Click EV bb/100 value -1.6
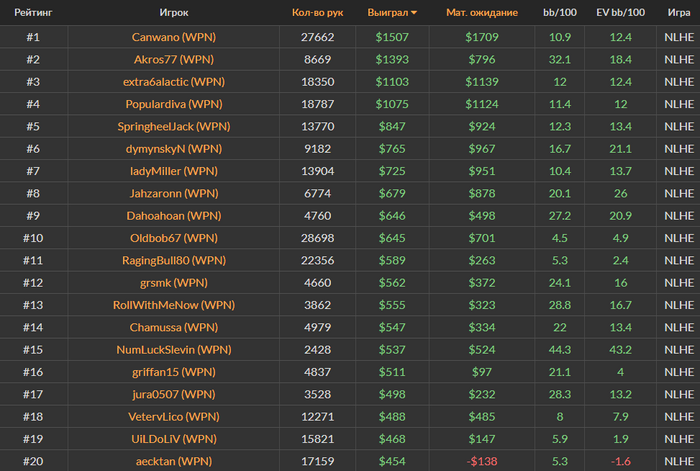 click(x=621, y=461)
